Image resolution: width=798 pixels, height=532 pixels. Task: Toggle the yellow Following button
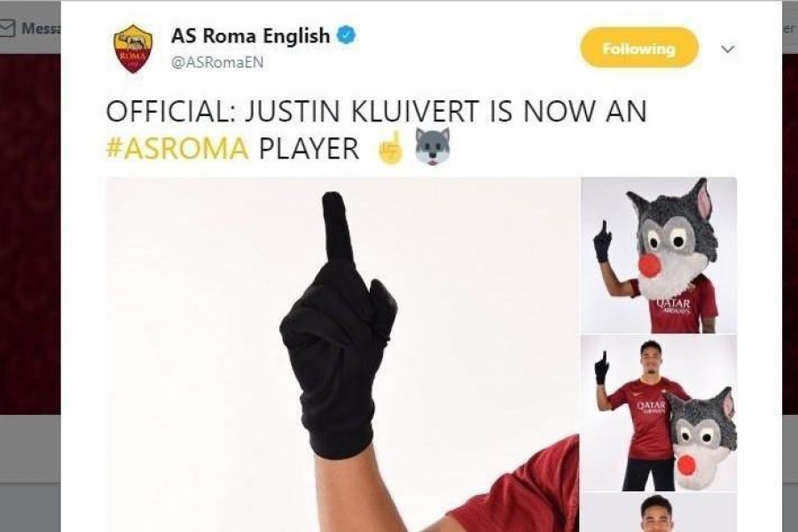click(x=639, y=48)
